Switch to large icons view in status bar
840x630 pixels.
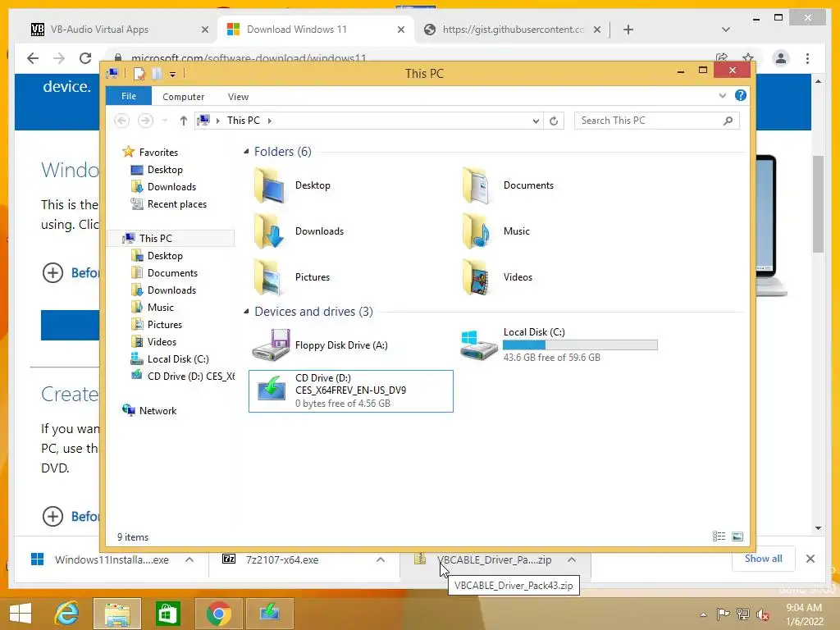[x=737, y=536]
